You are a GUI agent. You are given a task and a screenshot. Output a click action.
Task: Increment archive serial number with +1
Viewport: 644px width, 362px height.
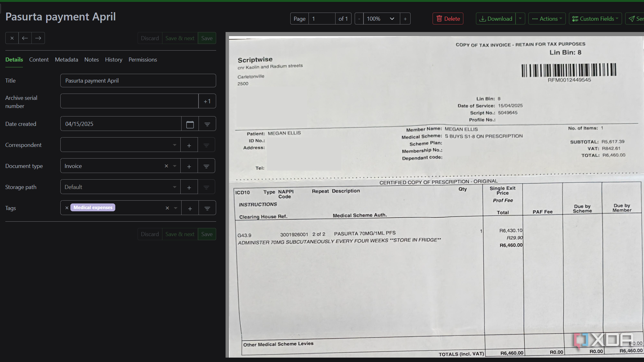point(207,101)
